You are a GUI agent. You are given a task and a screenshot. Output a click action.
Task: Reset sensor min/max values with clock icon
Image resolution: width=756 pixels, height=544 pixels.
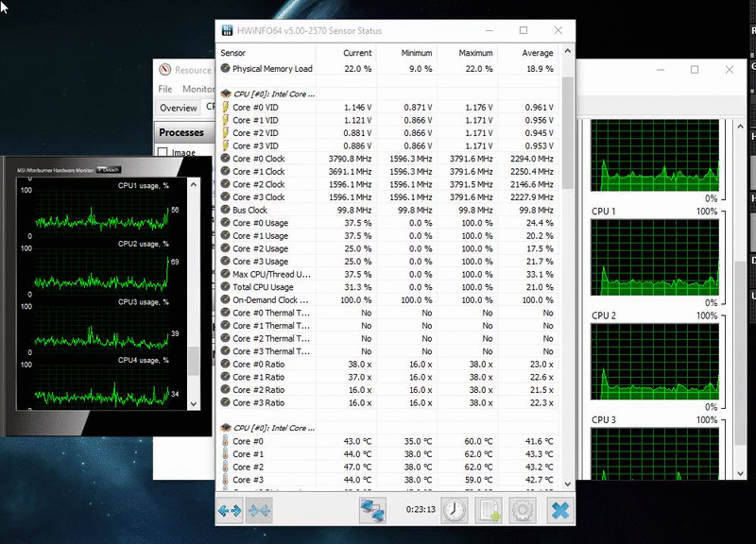click(454, 510)
